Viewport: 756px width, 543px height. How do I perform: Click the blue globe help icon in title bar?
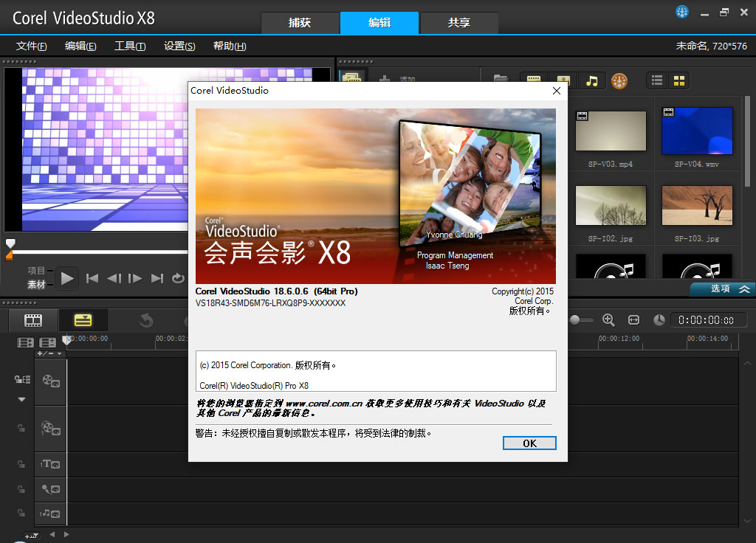(x=681, y=12)
